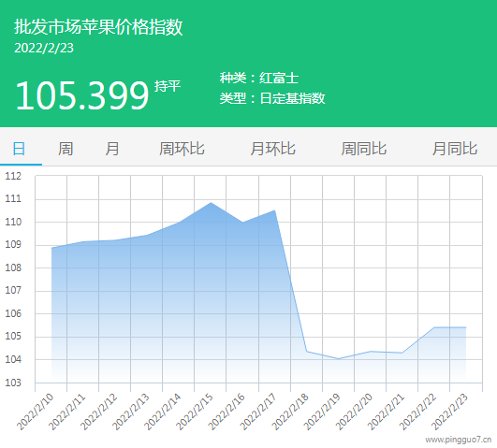Click the 2022/2/23 date under the title

coord(44,48)
